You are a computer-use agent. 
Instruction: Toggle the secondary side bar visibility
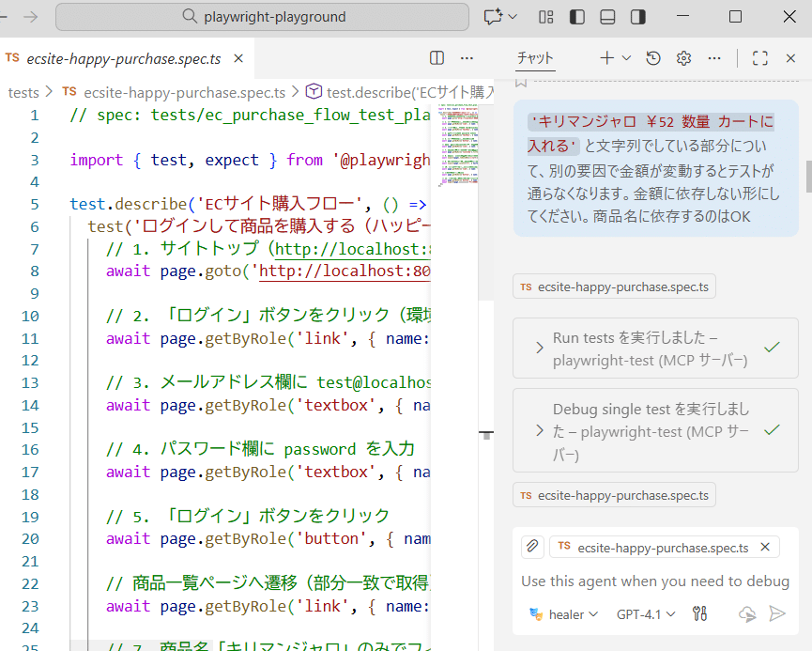pyautogui.click(x=638, y=17)
